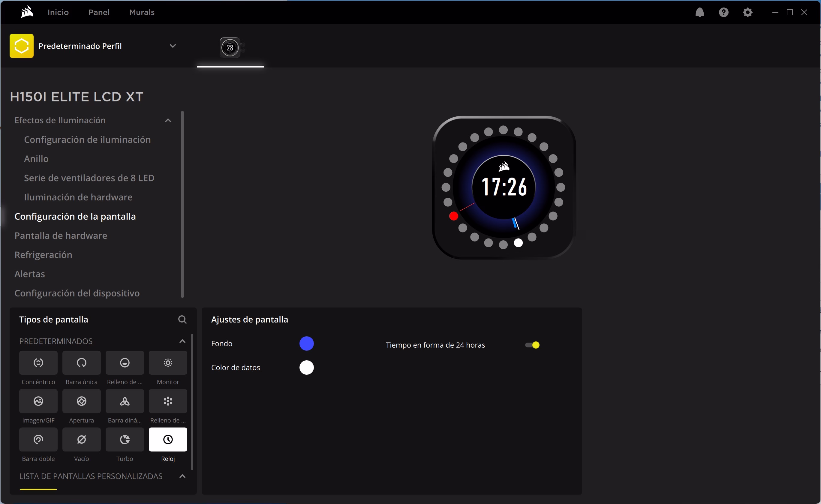Select the Concéntrico screen type

tap(38, 363)
